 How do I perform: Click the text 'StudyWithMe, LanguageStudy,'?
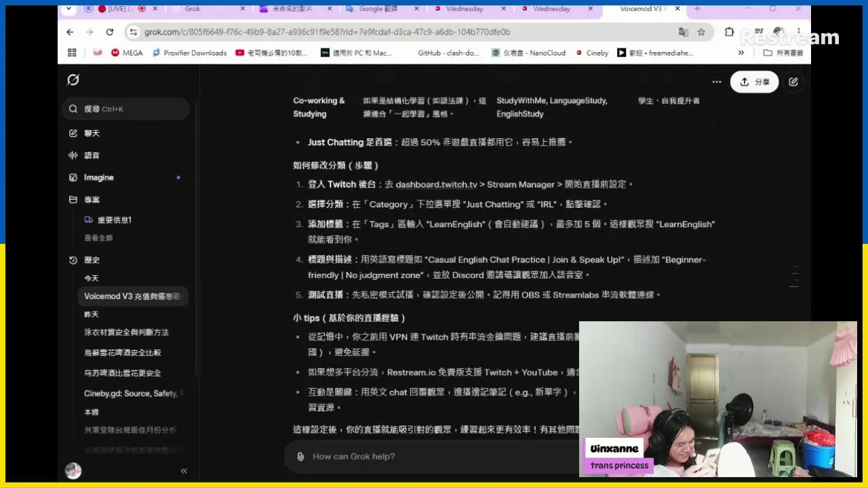click(551, 100)
